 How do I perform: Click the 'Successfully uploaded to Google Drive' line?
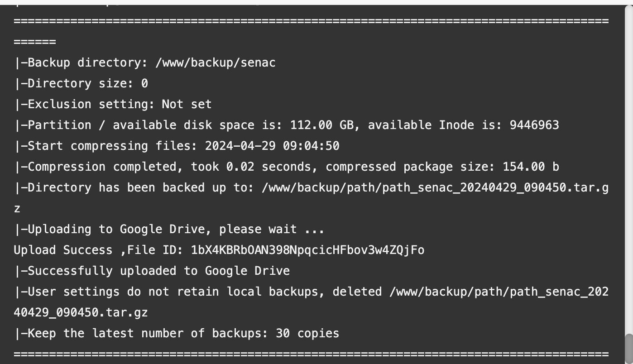[x=153, y=271]
